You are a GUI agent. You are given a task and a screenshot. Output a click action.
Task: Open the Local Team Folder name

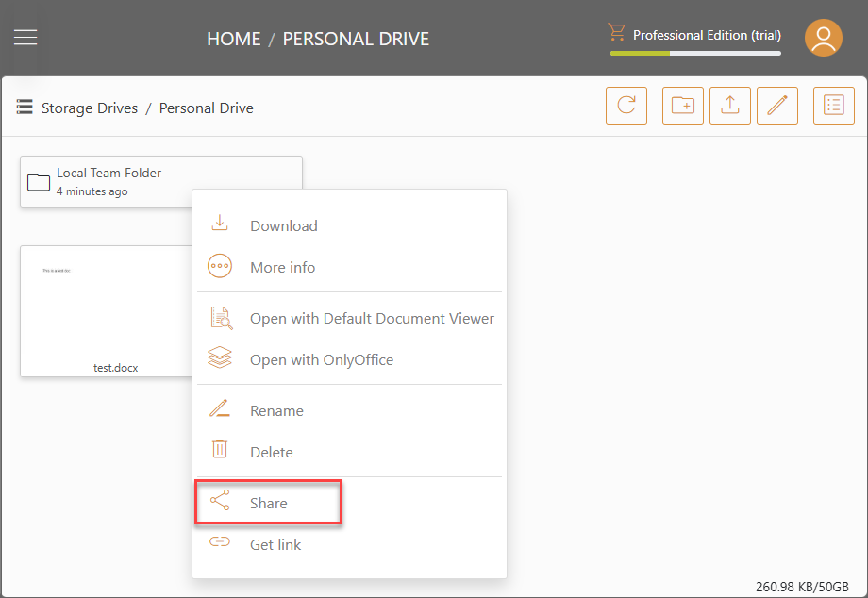click(x=109, y=173)
